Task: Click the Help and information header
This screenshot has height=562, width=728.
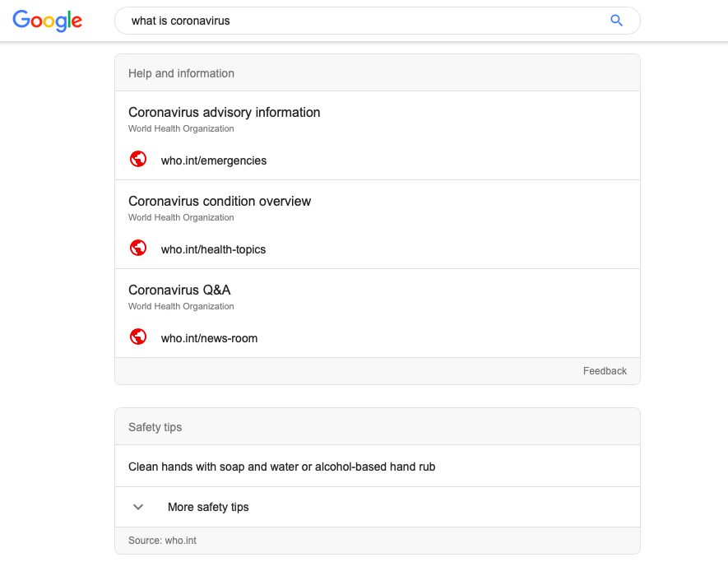Action: (181, 73)
